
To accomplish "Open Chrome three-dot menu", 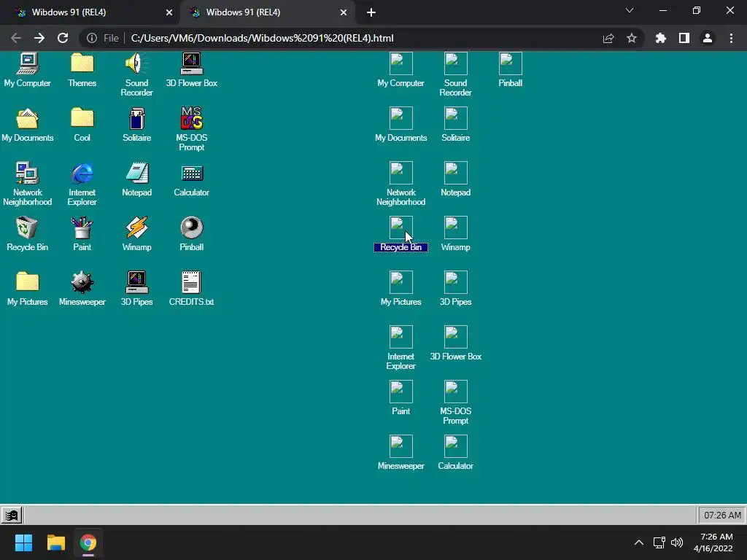I will point(731,38).
